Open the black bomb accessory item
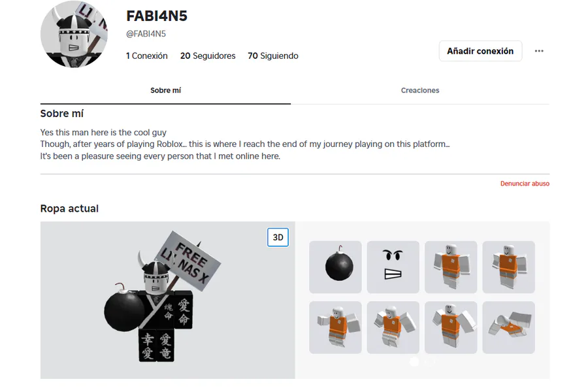Viewport: 588px width, 390px height. (x=335, y=267)
